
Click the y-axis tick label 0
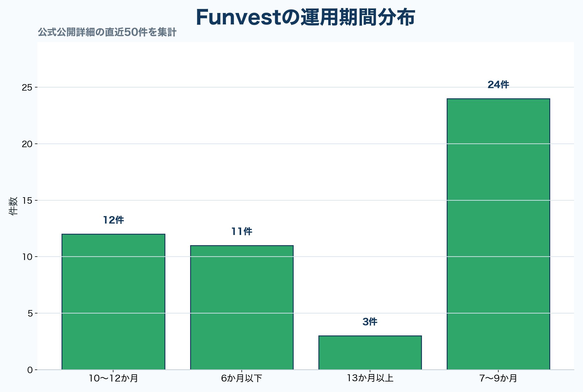click(x=30, y=370)
